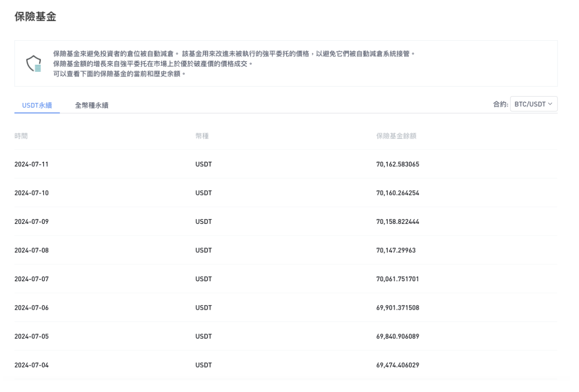This screenshot has height=392, width=579.
Task: Click the 合約 label beside the dropdown
Action: [x=500, y=104]
